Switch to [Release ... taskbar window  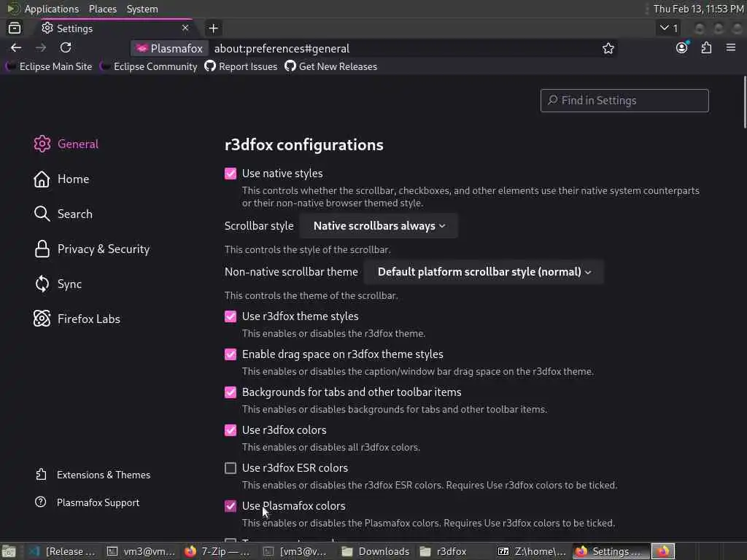(63, 551)
